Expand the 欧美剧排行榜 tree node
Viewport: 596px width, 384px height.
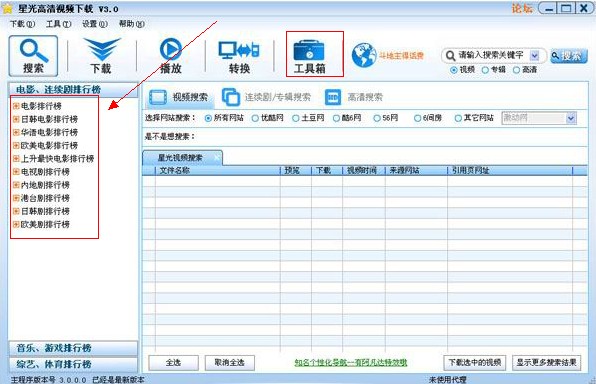(16, 224)
